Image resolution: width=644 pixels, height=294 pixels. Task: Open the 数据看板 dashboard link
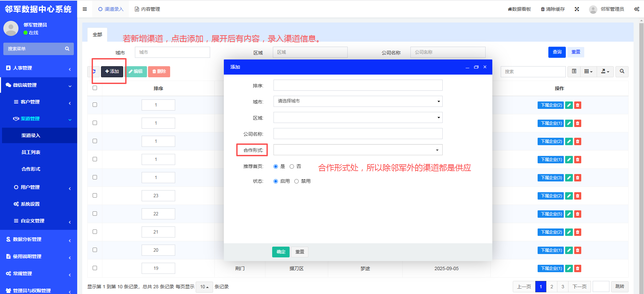[519, 9]
